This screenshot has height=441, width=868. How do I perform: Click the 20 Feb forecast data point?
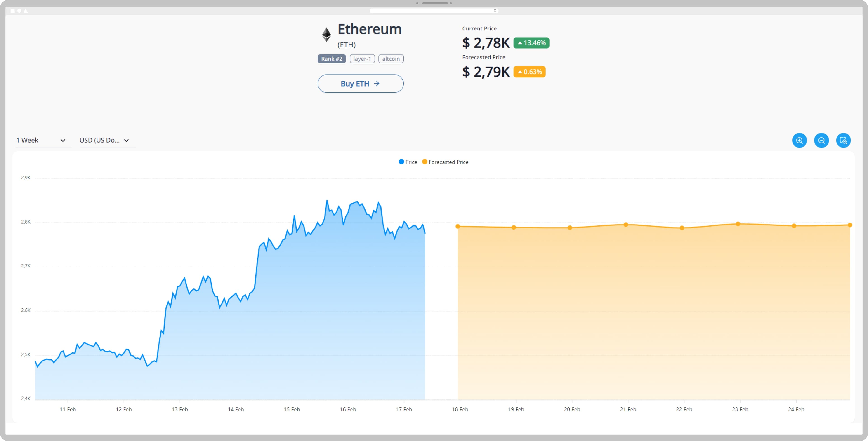[570, 228]
